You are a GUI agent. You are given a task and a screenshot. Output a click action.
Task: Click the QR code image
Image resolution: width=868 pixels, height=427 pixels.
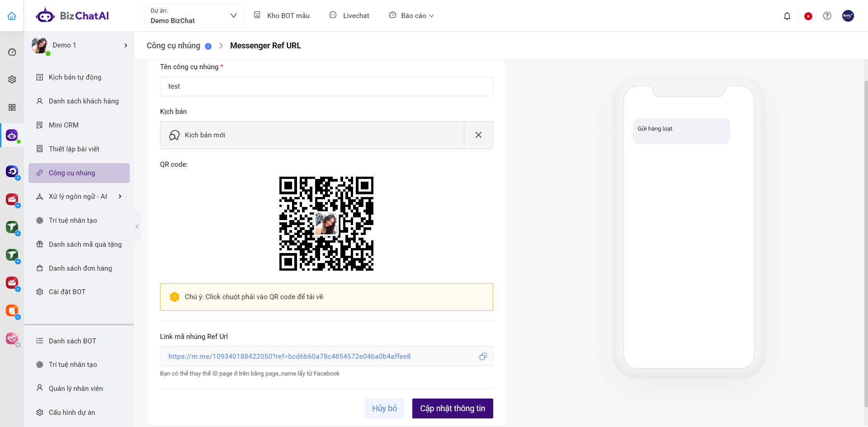pos(326,224)
